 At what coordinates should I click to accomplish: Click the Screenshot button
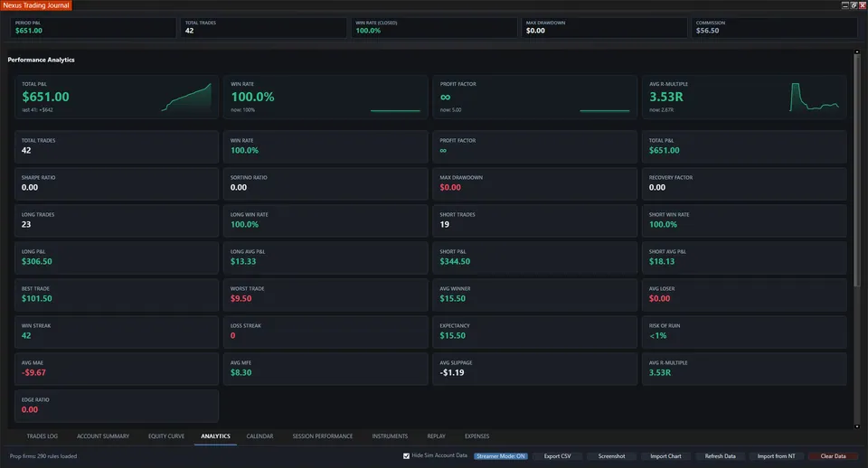pyautogui.click(x=611, y=456)
